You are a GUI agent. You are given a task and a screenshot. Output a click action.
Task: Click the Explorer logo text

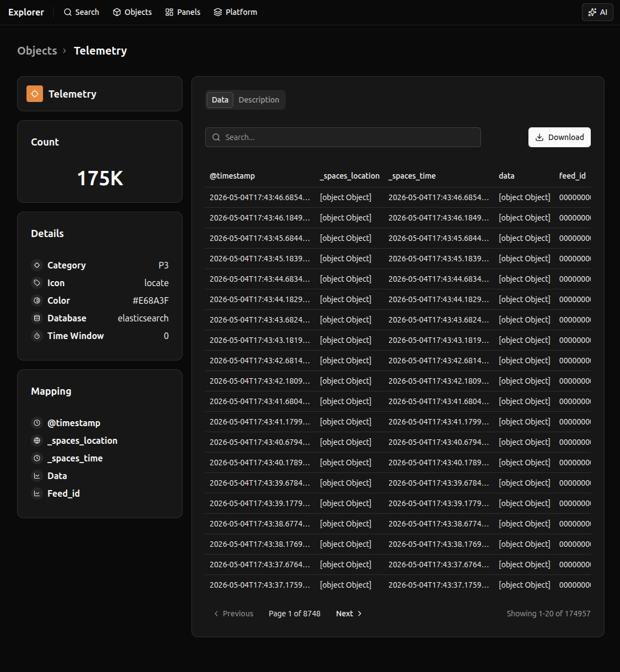(x=26, y=12)
